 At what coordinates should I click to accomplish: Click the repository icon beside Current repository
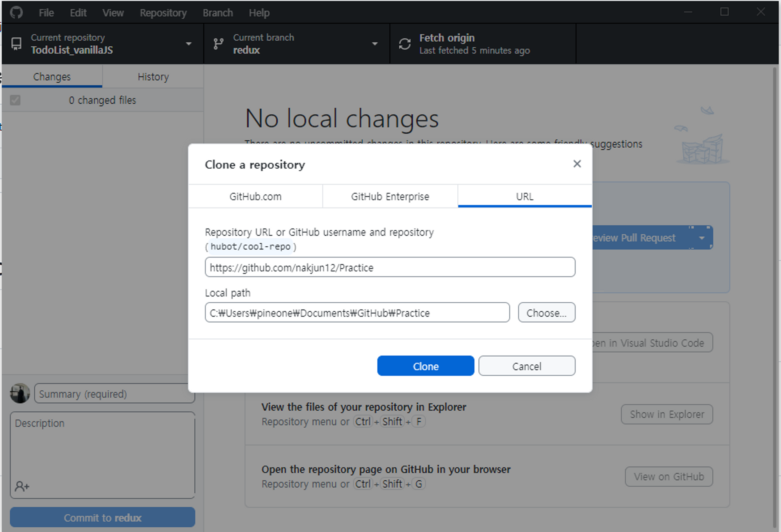(x=16, y=44)
